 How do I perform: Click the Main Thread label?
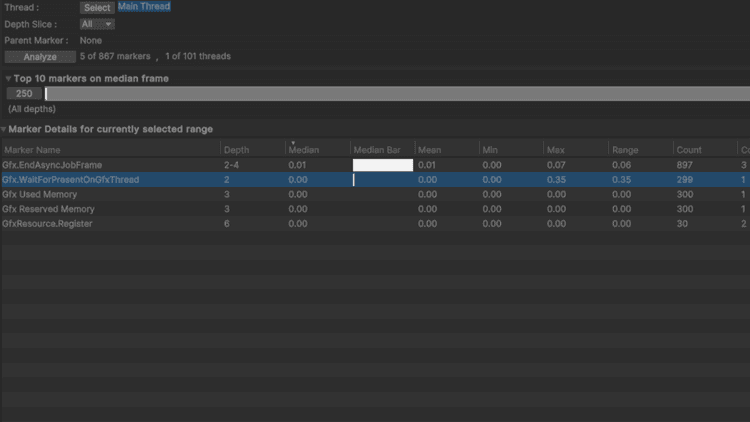[144, 6]
